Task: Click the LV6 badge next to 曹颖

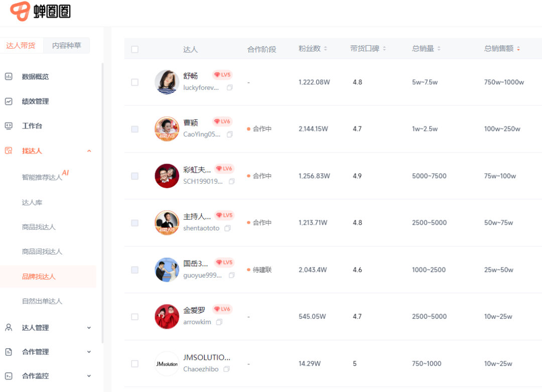Action: pyautogui.click(x=222, y=121)
